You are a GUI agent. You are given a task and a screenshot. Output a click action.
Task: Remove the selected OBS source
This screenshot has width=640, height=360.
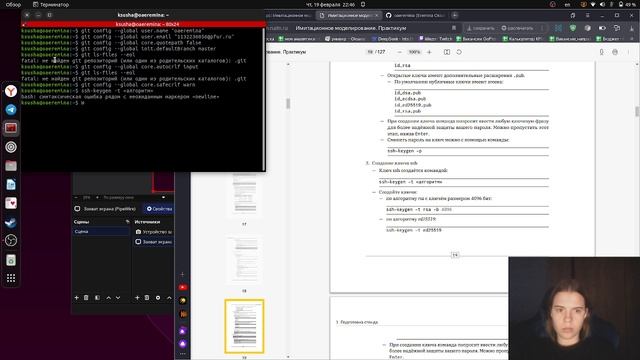(147, 298)
